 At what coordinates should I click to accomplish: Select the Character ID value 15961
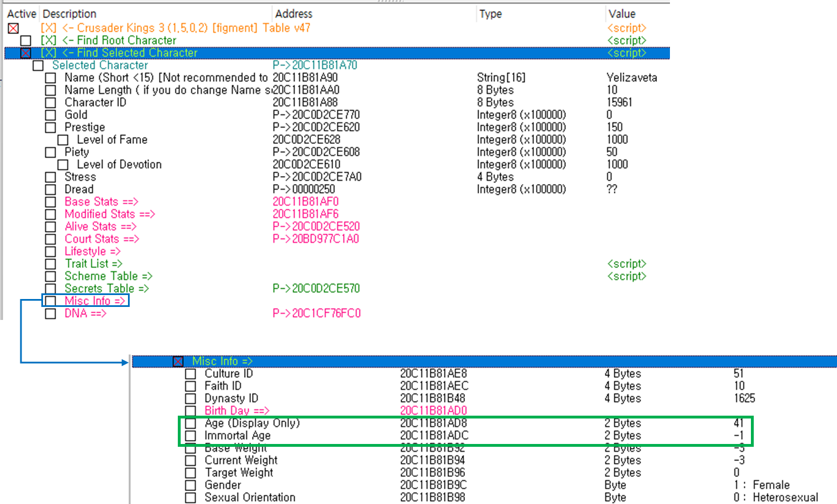point(620,102)
